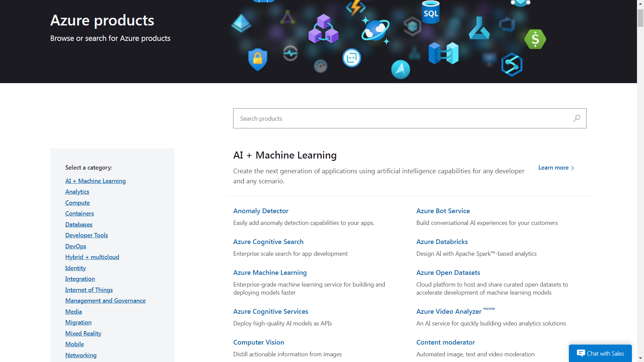644x362 pixels.
Task: Open the Databases category
Action: 78,225
